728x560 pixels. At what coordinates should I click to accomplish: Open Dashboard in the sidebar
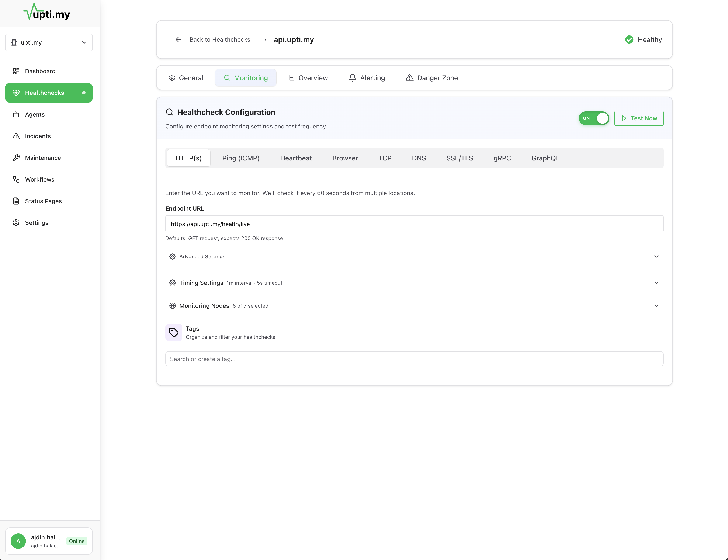(x=49, y=71)
